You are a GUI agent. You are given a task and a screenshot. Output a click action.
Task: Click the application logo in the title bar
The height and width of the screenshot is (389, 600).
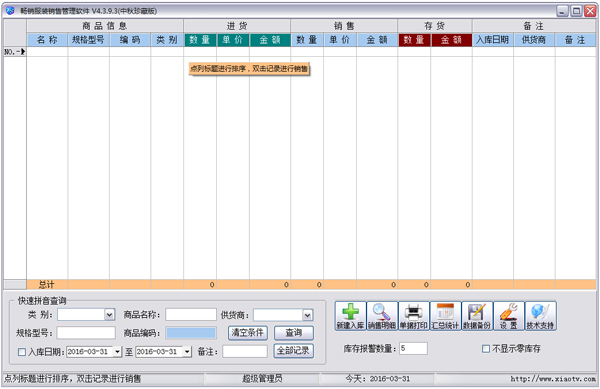point(10,11)
